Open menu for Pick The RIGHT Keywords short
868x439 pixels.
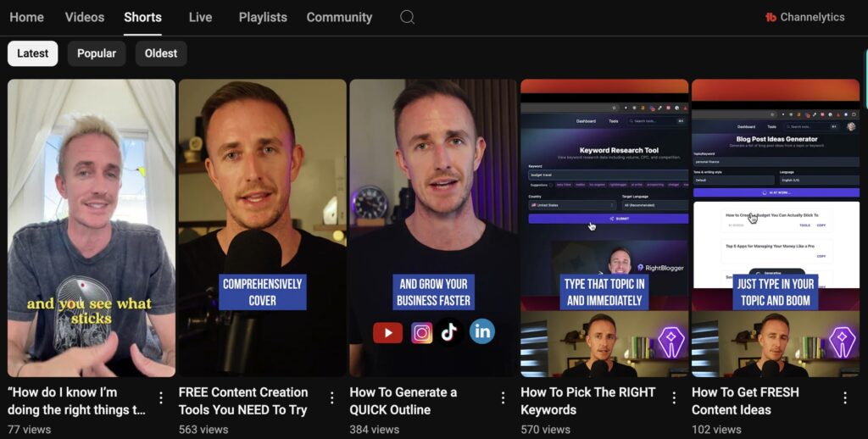pyautogui.click(x=674, y=397)
